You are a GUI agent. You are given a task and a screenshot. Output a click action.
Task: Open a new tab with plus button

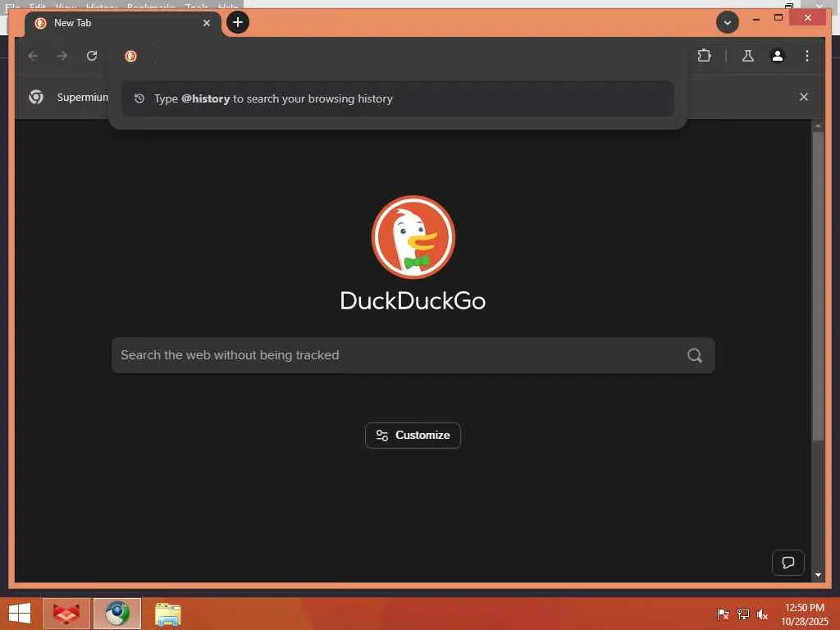(x=238, y=22)
